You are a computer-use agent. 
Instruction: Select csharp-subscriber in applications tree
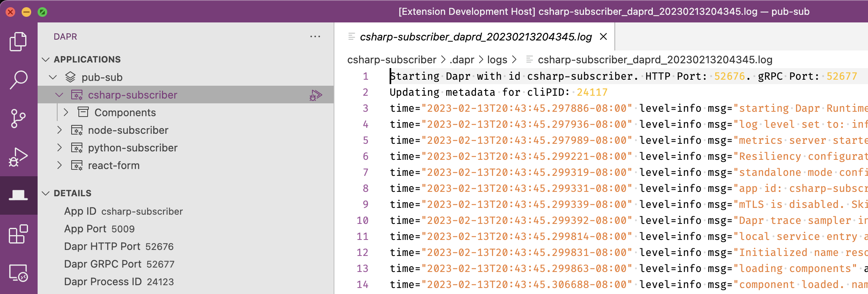click(132, 95)
